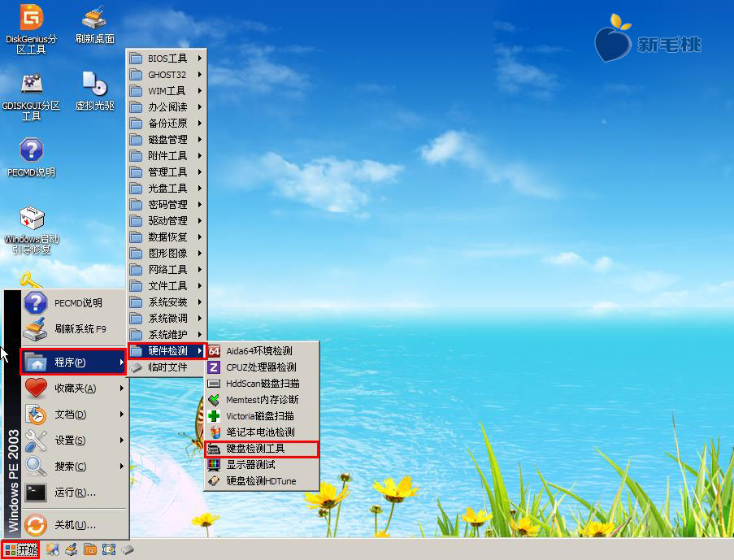734x560 pixels.
Task: Expand the 文档(D) submenu arrow
Action: coord(122,415)
